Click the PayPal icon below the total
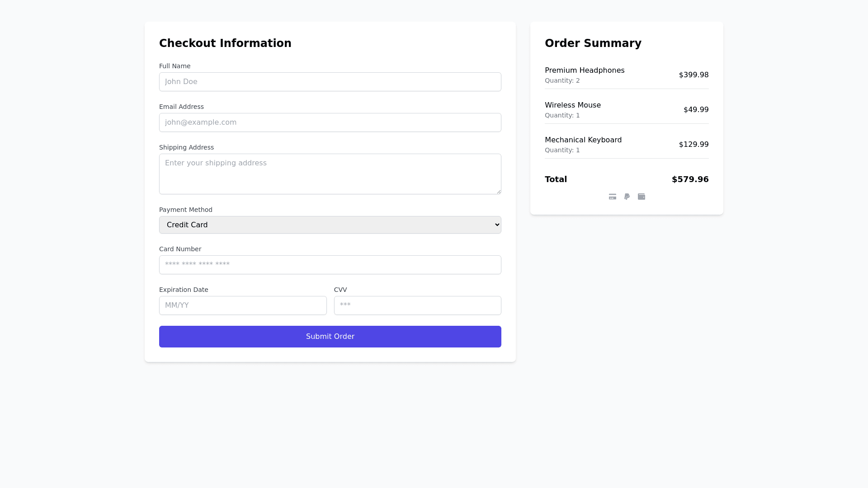The width and height of the screenshot is (868, 488). point(627,197)
